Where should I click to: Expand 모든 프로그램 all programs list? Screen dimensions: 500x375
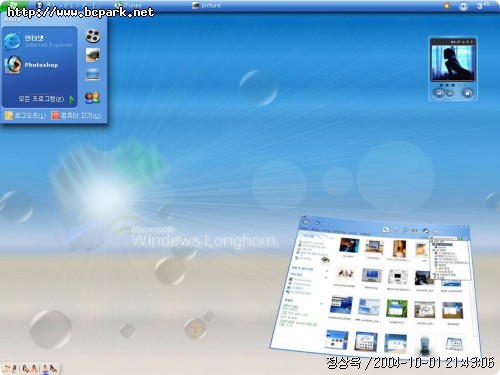[x=46, y=99]
